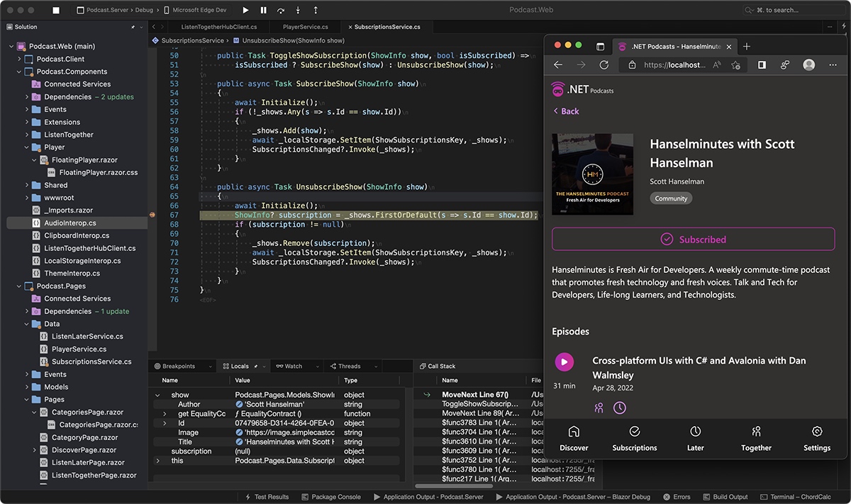Click the Step Over debug icon

[x=282, y=11]
